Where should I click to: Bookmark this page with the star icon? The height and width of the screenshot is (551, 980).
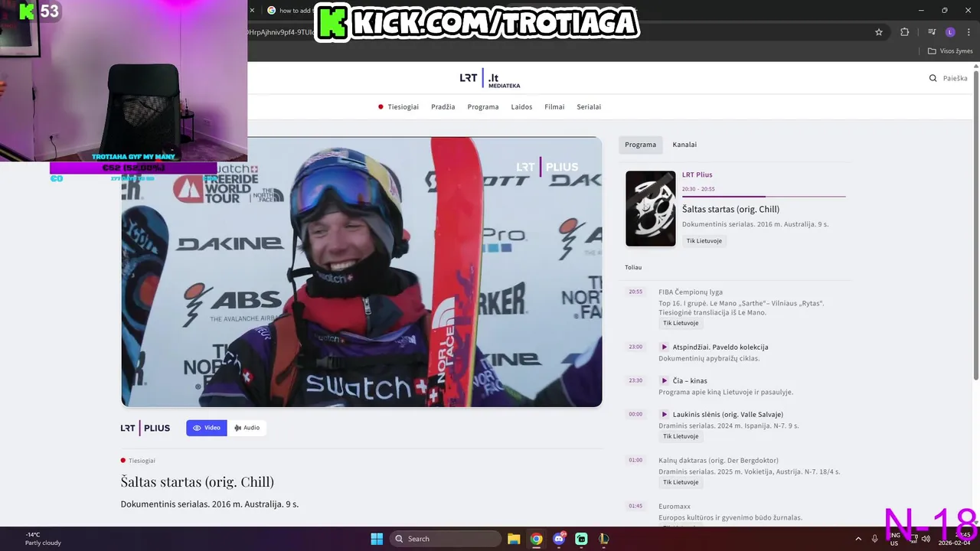(879, 32)
